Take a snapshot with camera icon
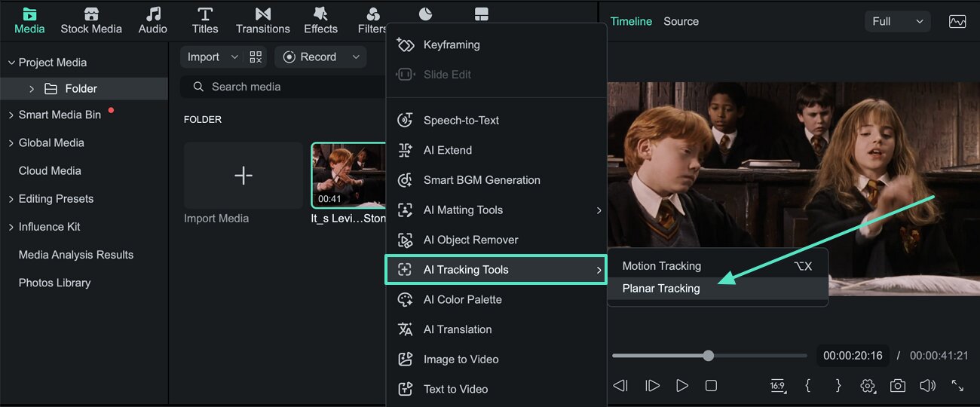Viewport: 980px width, 407px height. tap(897, 386)
